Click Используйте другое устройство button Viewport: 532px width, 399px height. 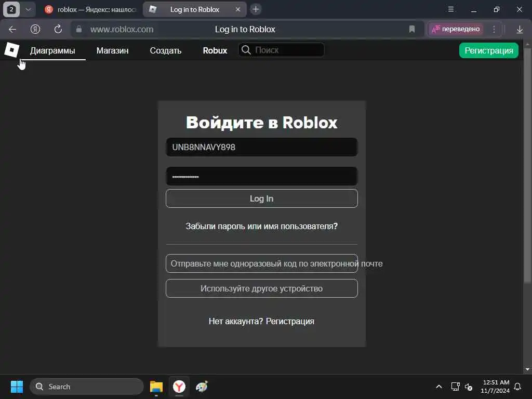coord(262,288)
